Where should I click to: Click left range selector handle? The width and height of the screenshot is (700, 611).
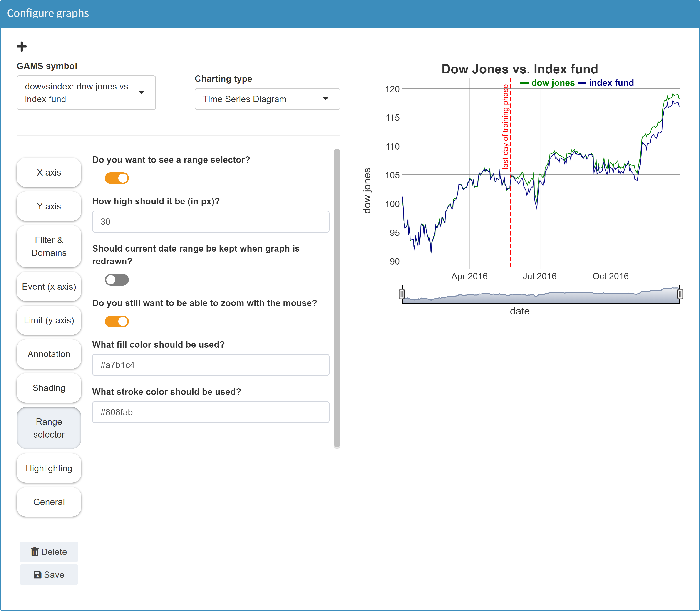402,294
